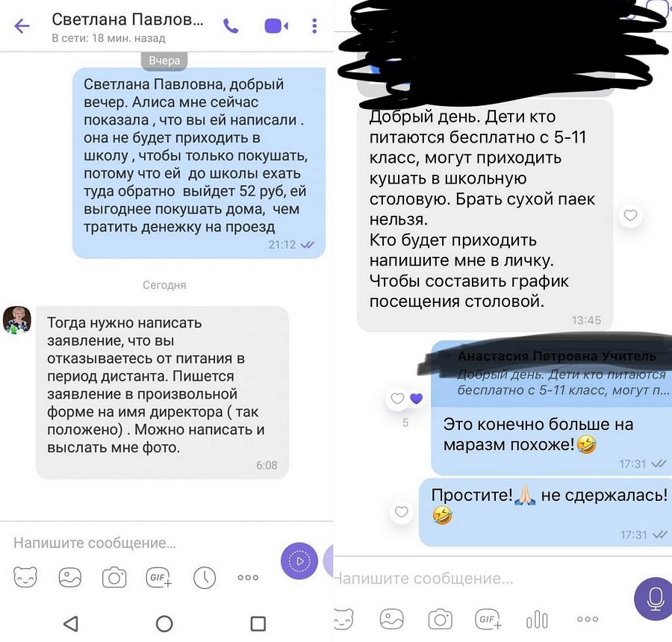Open the sticker bear icon in left chat
This screenshot has height=642, width=672.
[x=25, y=577]
